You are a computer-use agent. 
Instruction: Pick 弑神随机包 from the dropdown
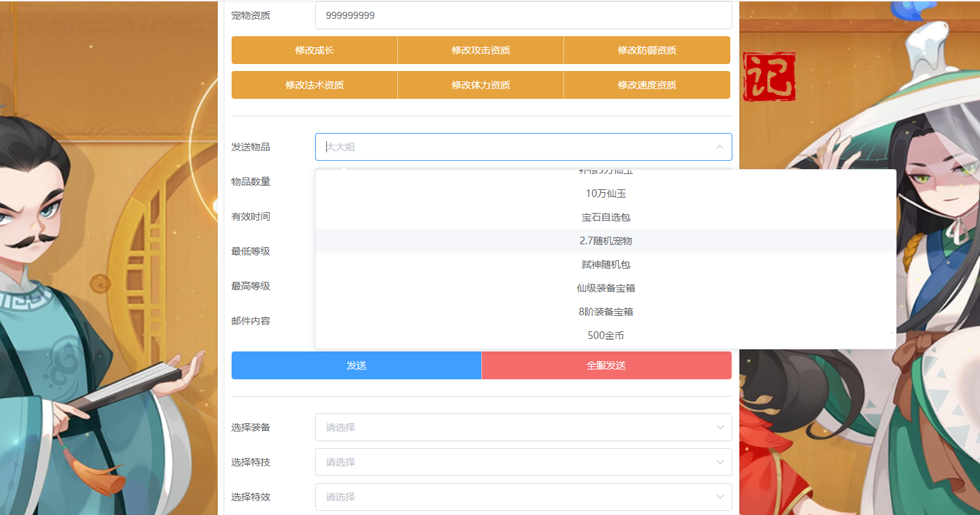pos(606,264)
